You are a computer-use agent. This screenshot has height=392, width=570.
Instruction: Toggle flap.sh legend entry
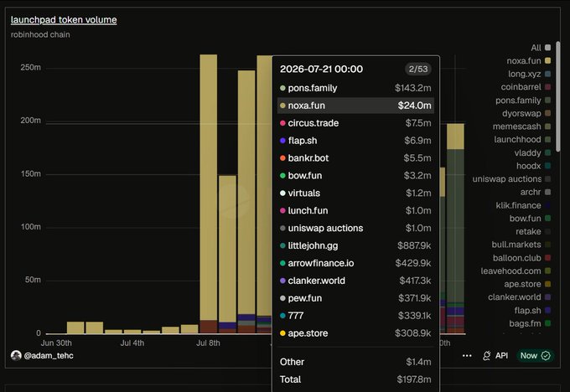point(532,310)
